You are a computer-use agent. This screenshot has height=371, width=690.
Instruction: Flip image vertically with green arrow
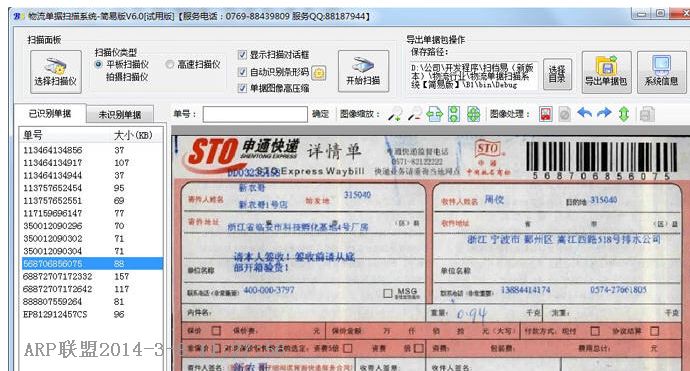coord(624,114)
